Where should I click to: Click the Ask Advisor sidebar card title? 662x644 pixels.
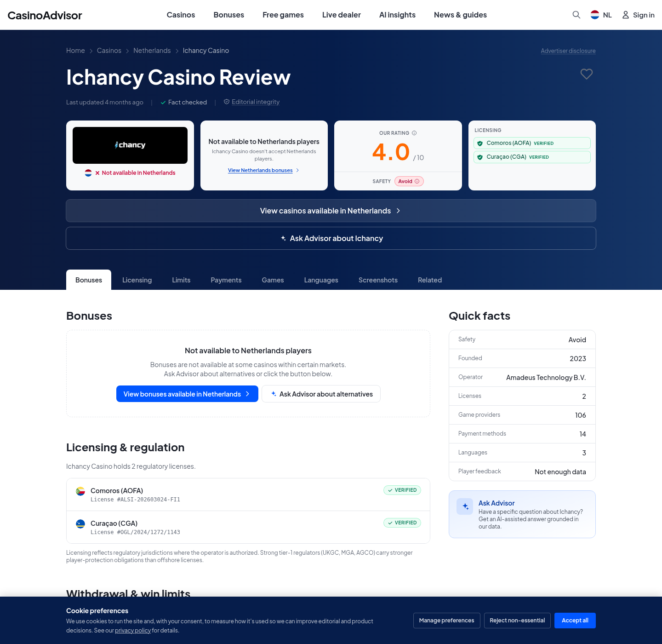click(x=496, y=503)
